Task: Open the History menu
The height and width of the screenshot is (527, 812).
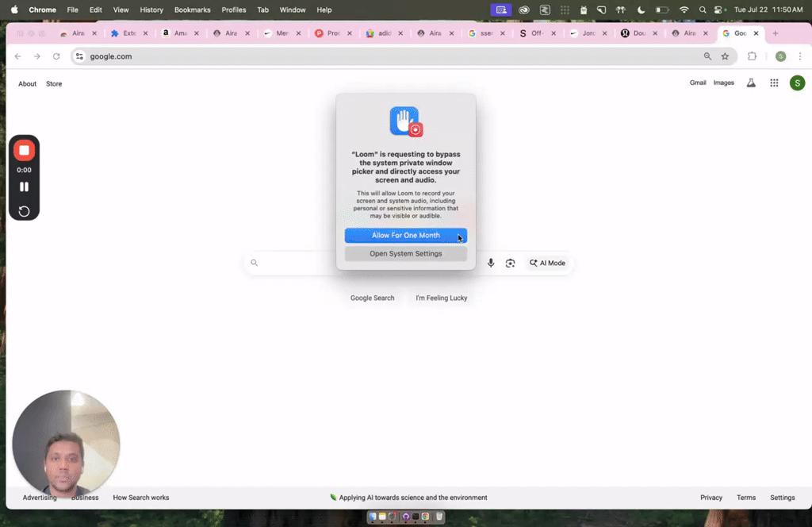Action: (151, 10)
